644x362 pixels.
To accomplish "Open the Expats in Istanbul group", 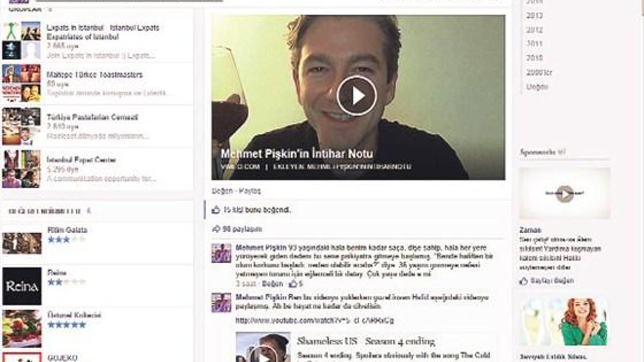I will [103, 32].
